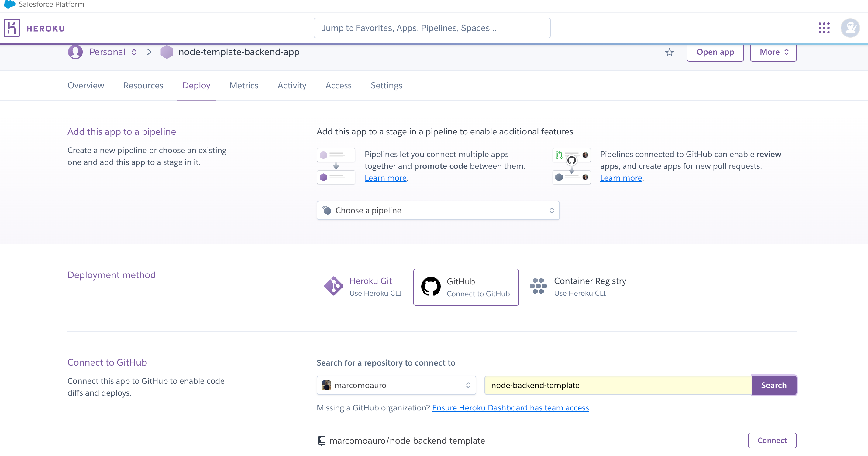Click the Connect to GitHub heading
The image size is (868, 456).
107,363
